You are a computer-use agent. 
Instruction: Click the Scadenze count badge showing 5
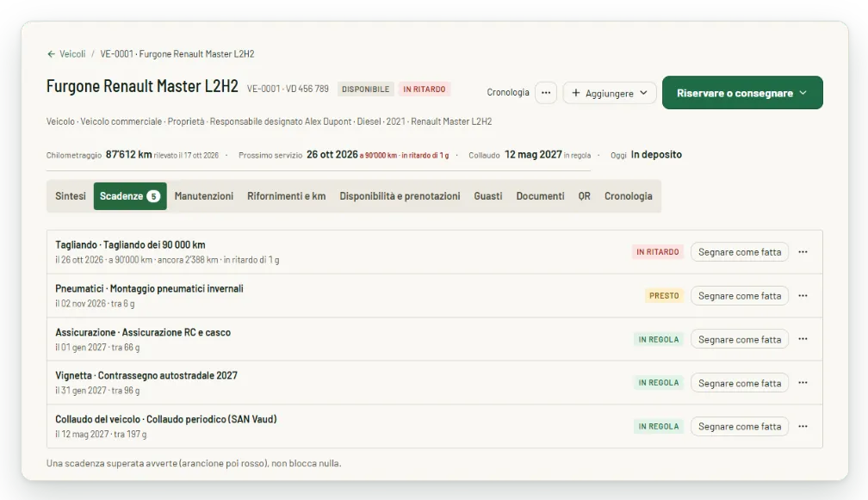click(x=153, y=196)
